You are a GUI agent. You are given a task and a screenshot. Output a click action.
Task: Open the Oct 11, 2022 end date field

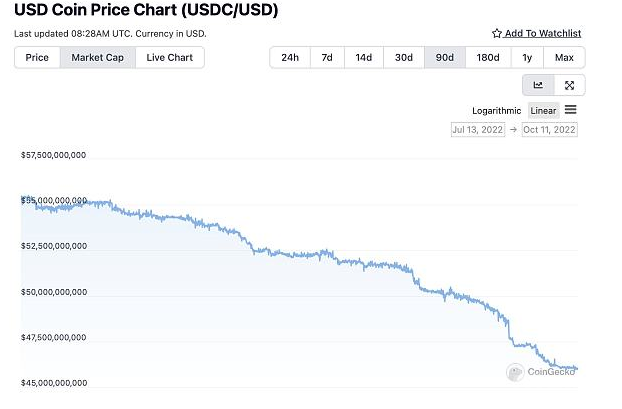pos(549,130)
